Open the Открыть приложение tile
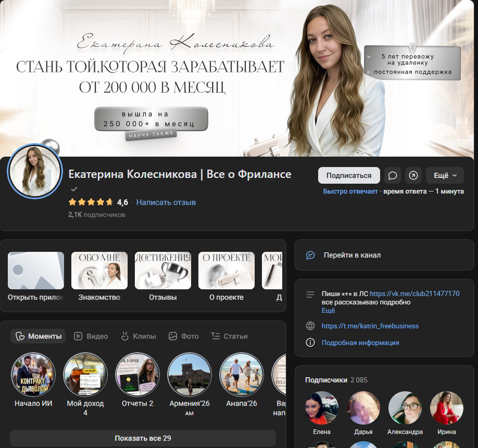 pyautogui.click(x=36, y=276)
